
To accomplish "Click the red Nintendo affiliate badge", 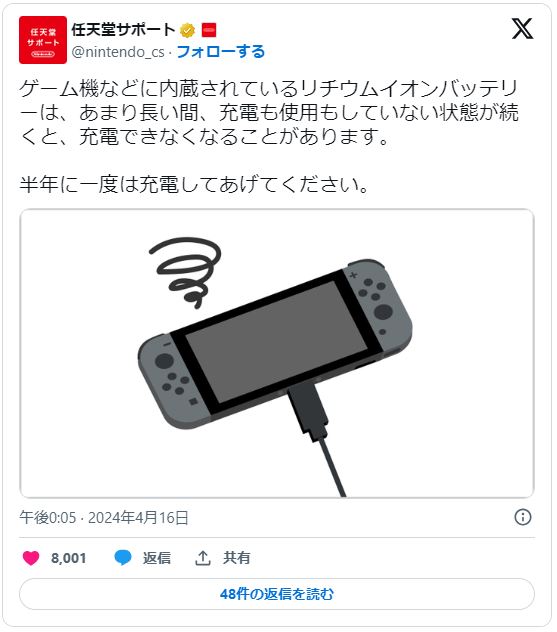I will click(209, 30).
